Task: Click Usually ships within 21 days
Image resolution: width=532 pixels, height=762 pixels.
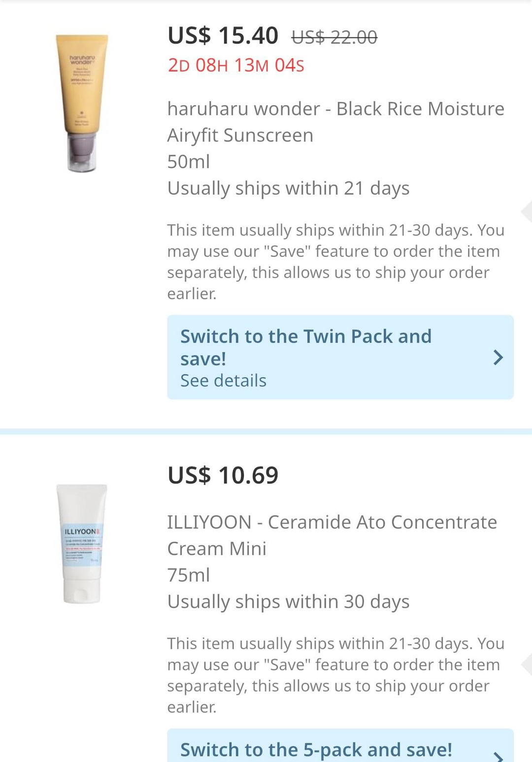Action: [x=288, y=188]
